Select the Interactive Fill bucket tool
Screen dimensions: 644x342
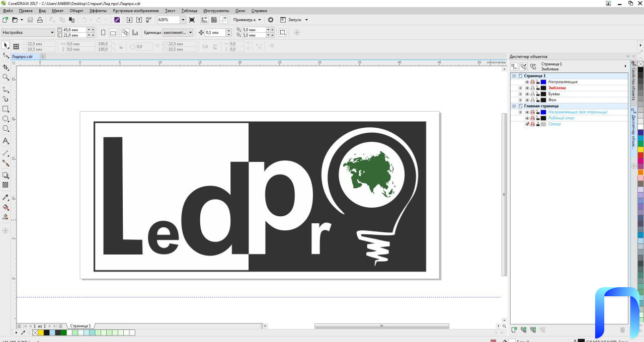tap(6, 207)
